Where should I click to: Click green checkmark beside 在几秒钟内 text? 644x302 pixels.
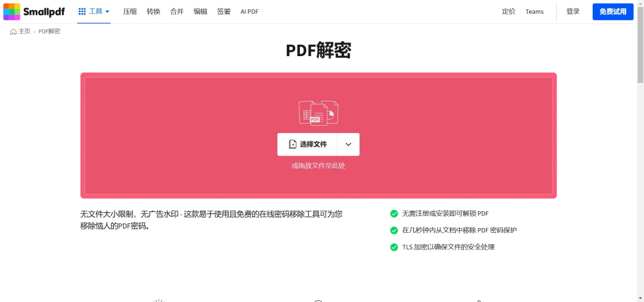[x=394, y=230]
